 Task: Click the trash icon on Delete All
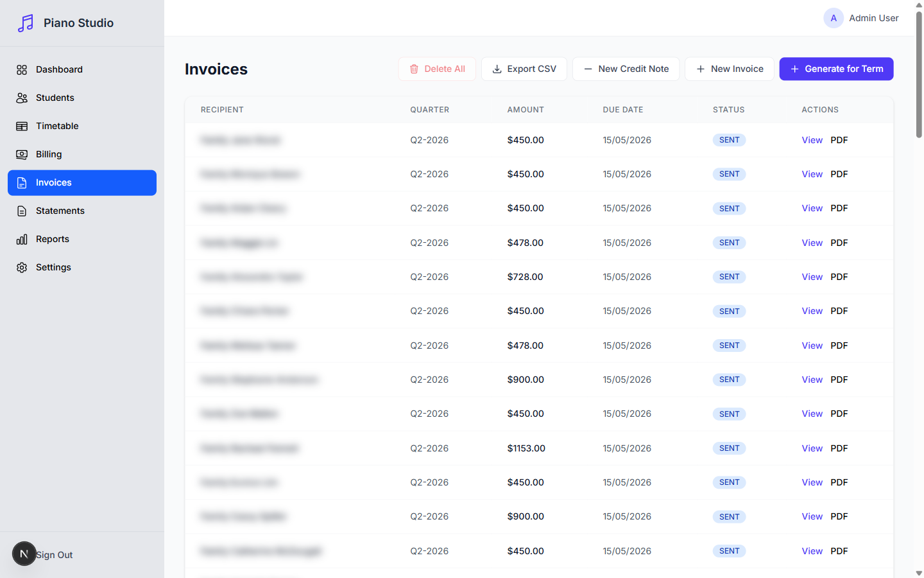coord(414,69)
